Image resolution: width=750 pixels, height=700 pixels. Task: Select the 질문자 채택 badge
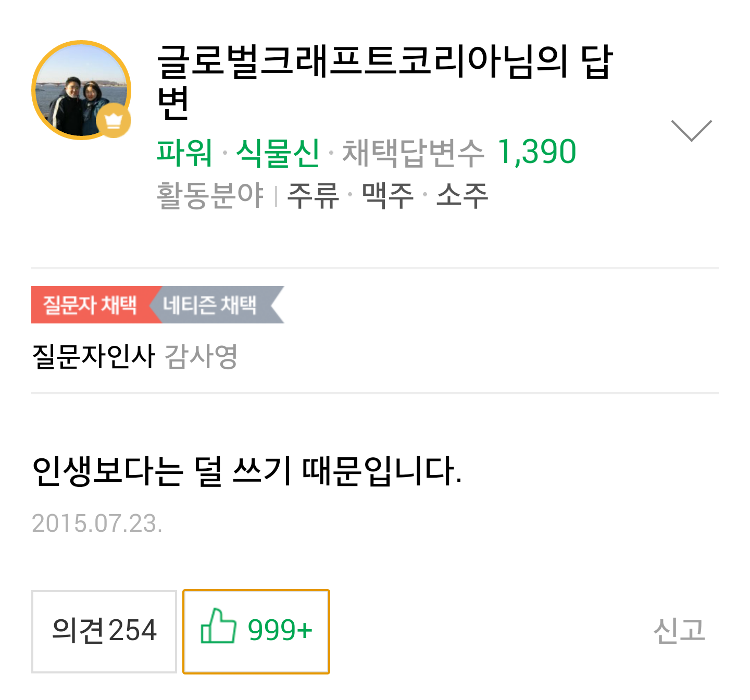pos(91,305)
